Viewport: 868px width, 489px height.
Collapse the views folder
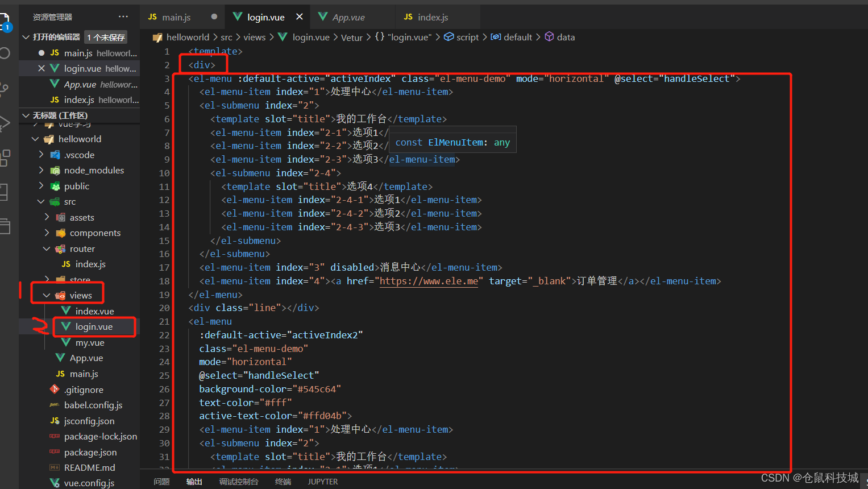pos(47,295)
